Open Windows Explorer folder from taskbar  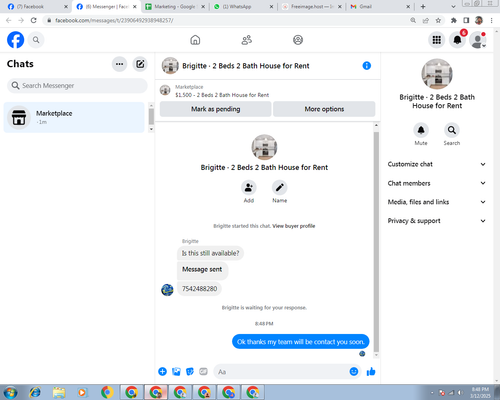coord(59,392)
